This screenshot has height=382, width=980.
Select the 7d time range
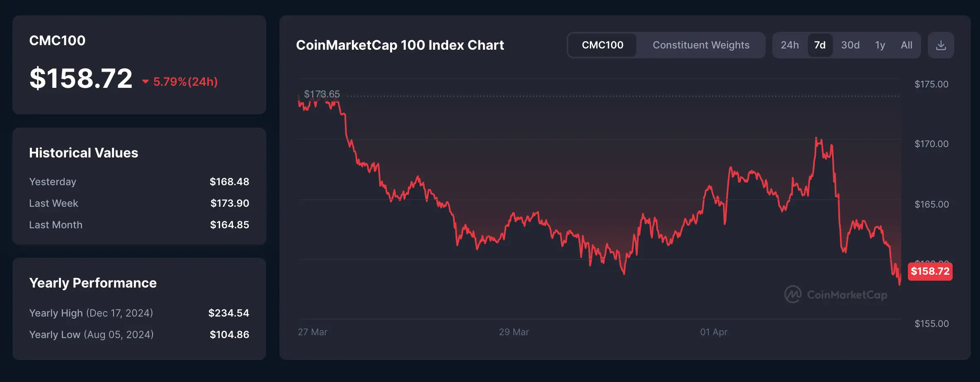point(820,45)
